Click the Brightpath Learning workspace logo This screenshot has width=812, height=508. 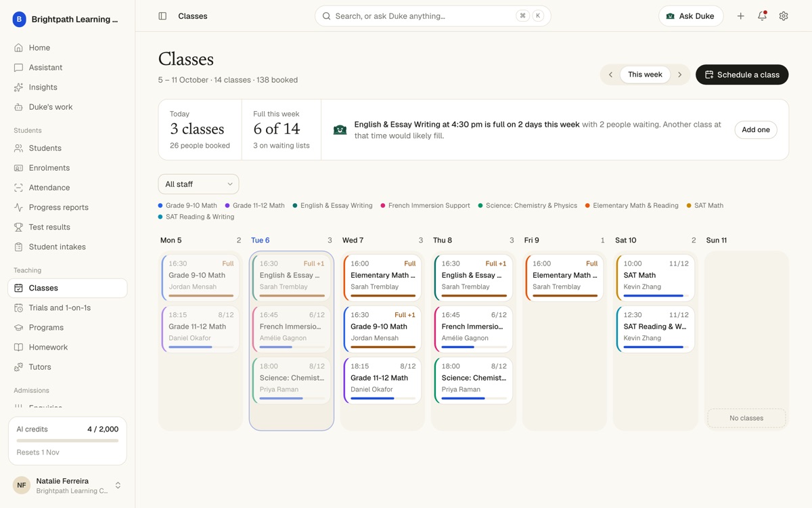click(20, 20)
